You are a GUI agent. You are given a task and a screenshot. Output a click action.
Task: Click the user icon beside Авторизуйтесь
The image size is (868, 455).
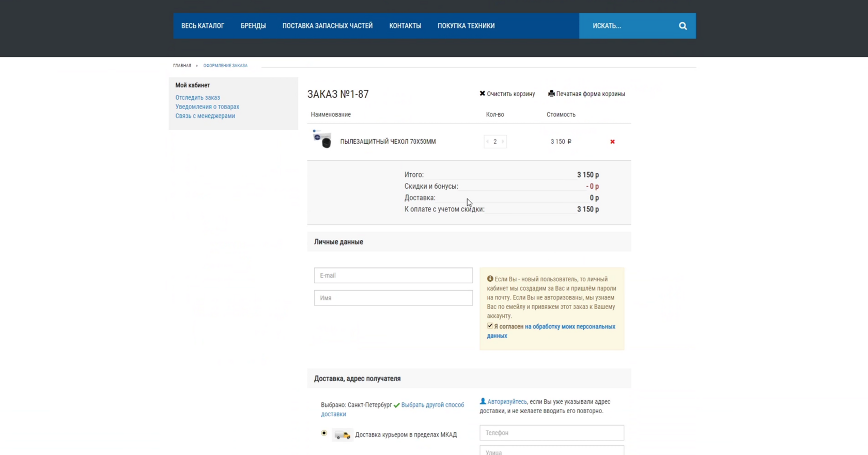coord(483,401)
